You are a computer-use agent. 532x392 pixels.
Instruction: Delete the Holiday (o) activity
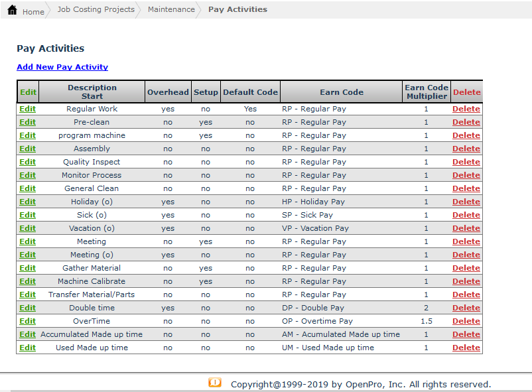click(x=466, y=202)
